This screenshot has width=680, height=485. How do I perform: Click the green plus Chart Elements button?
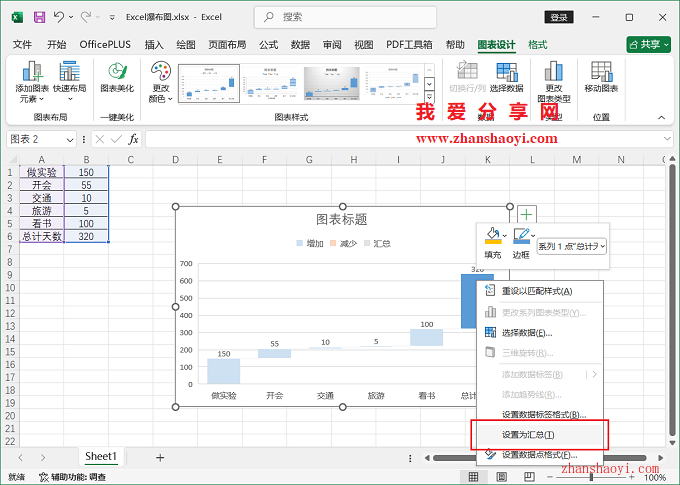[526, 214]
